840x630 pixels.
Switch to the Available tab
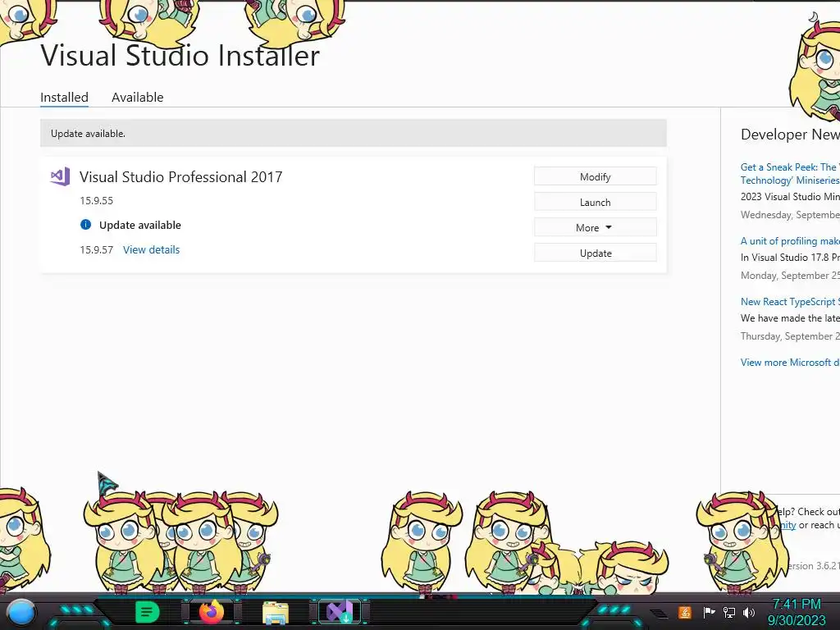138,97
